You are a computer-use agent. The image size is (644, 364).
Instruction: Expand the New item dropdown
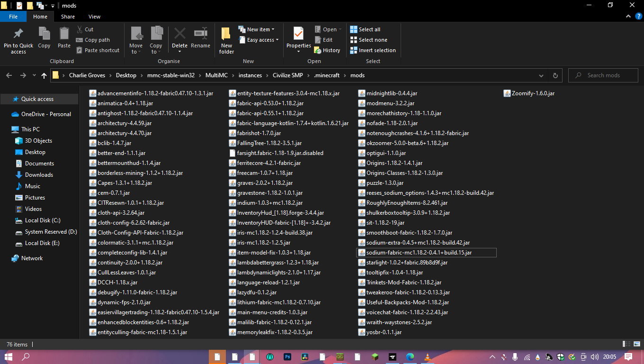256,29
